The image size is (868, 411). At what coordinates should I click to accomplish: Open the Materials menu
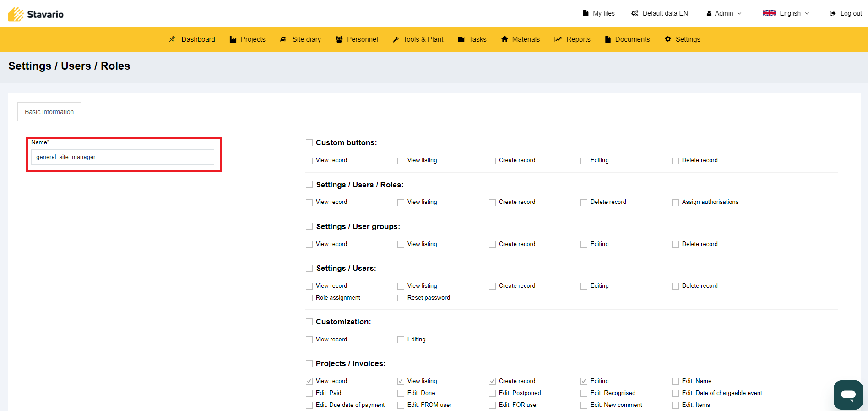click(x=526, y=39)
